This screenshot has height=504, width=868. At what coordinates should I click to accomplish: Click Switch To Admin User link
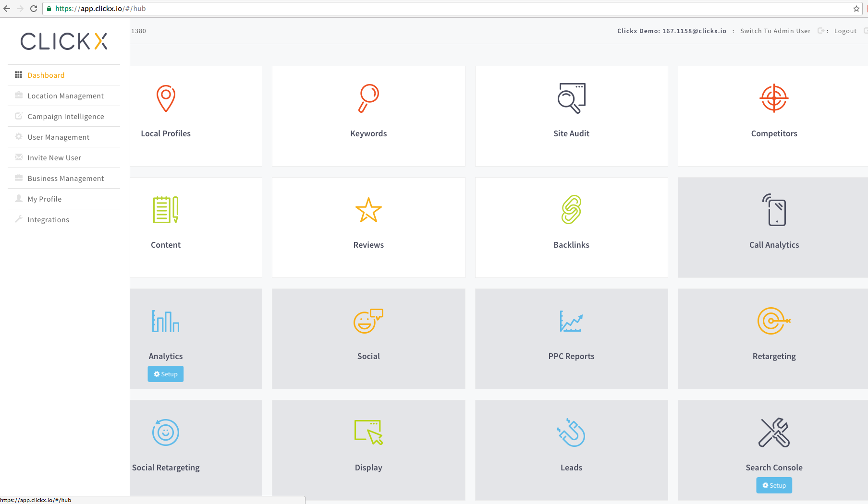775,31
